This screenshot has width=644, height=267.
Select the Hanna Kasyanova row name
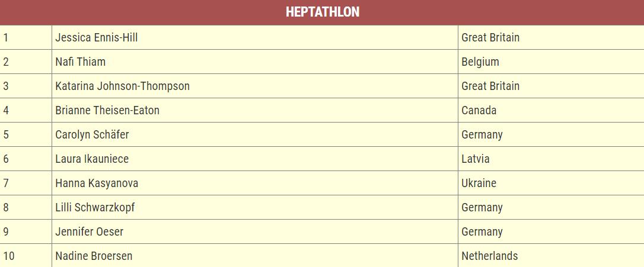[254, 182]
